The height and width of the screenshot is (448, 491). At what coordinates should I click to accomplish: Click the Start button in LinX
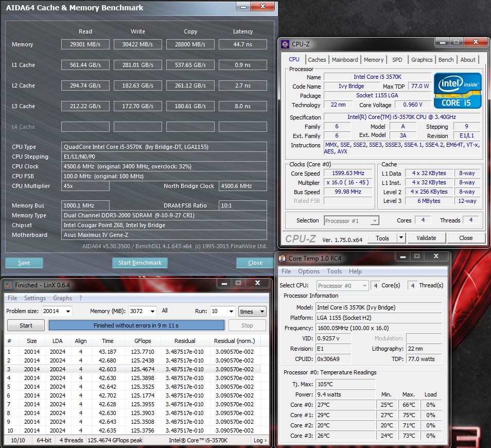pyautogui.click(x=26, y=325)
